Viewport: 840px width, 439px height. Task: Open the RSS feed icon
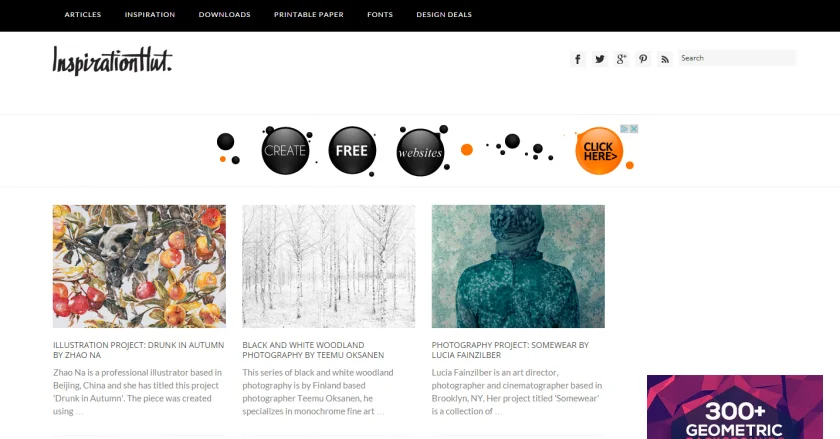pyautogui.click(x=665, y=59)
